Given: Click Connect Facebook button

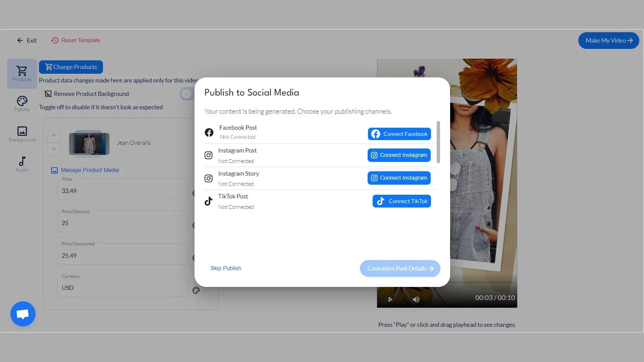Looking at the screenshot, I should pyautogui.click(x=399, y=134).
